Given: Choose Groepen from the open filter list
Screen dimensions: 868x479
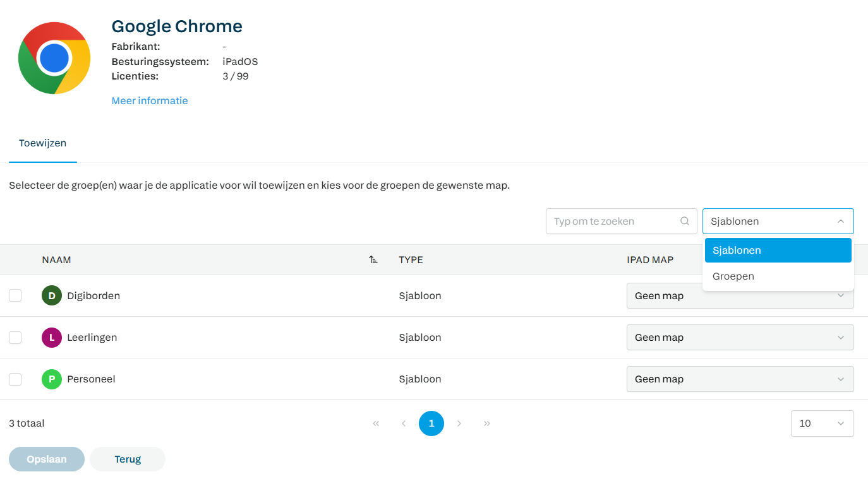Looking at the screenshot, I should [733, 276].
